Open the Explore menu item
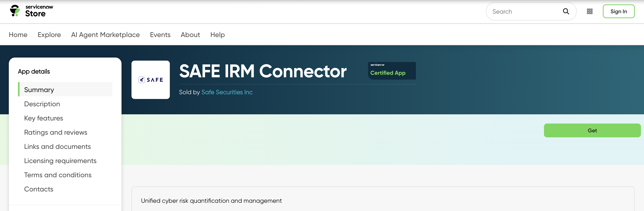 49,35
